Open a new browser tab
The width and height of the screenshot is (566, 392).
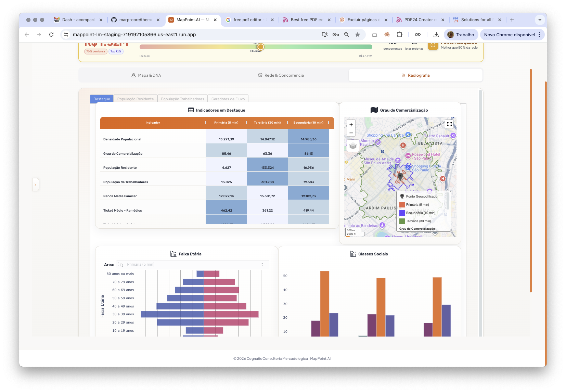click(512, 20)
